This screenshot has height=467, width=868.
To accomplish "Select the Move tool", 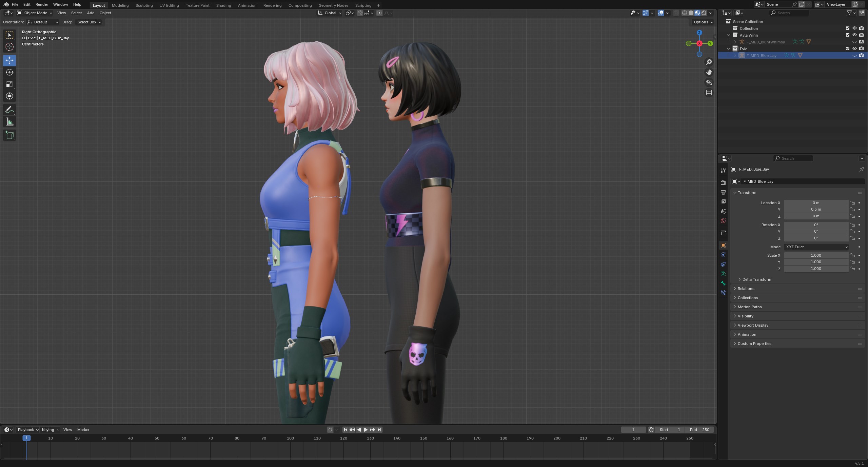I will tap(9, 60).
